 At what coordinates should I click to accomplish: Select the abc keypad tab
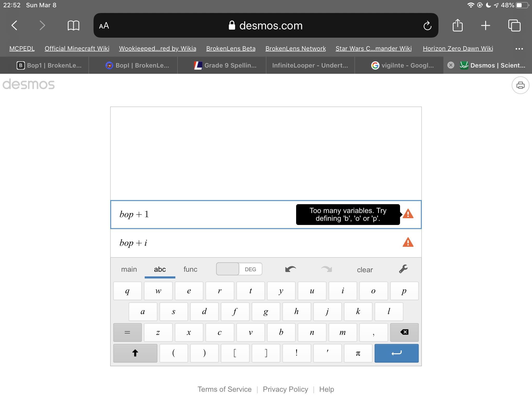pos(160,269)
